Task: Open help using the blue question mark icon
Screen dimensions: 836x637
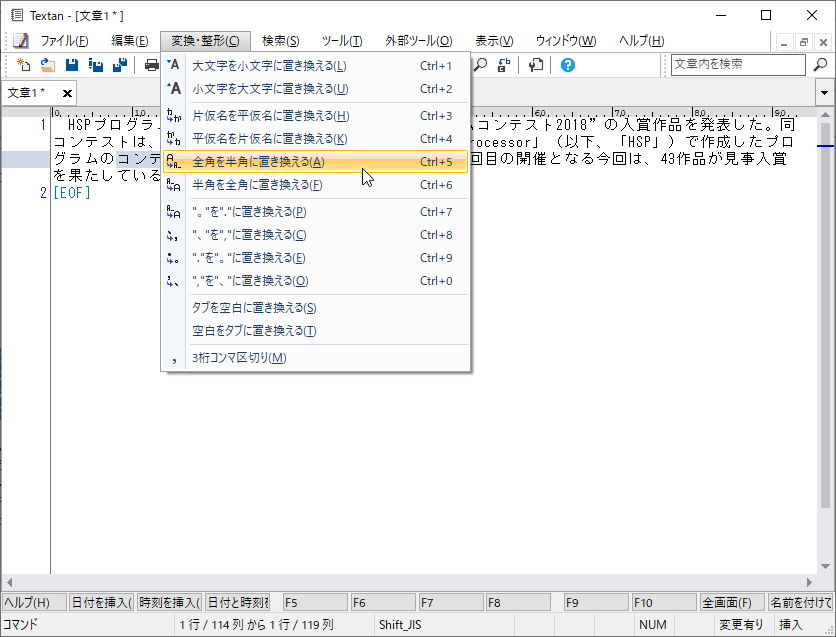Action: pos(566,64)
